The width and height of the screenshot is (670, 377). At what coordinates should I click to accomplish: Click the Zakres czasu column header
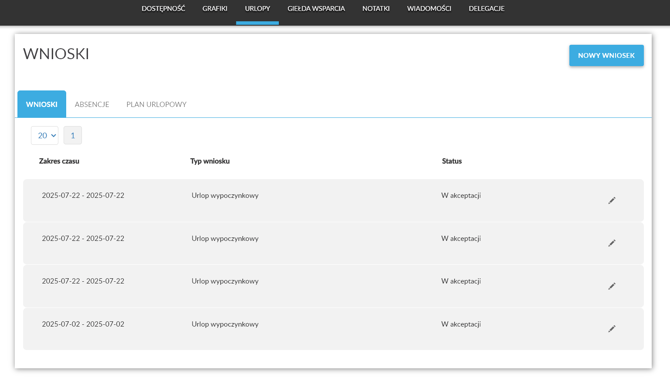click(x=59, y=161)
